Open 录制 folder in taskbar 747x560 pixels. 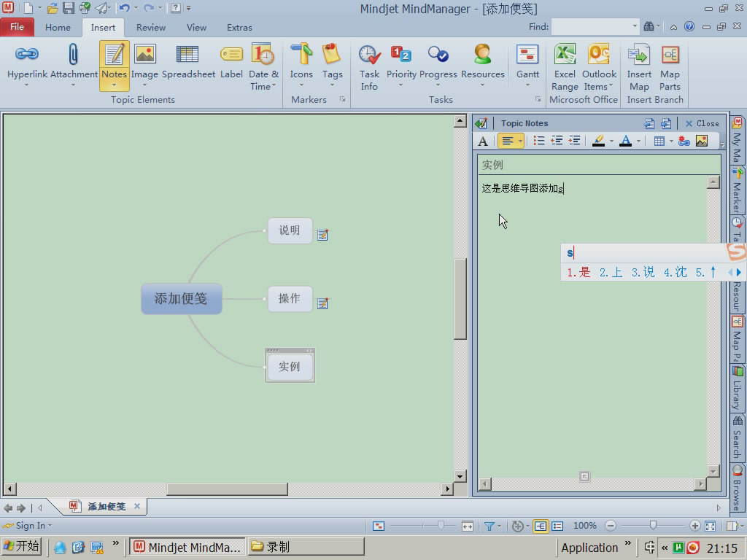click(x=306, y=547)
